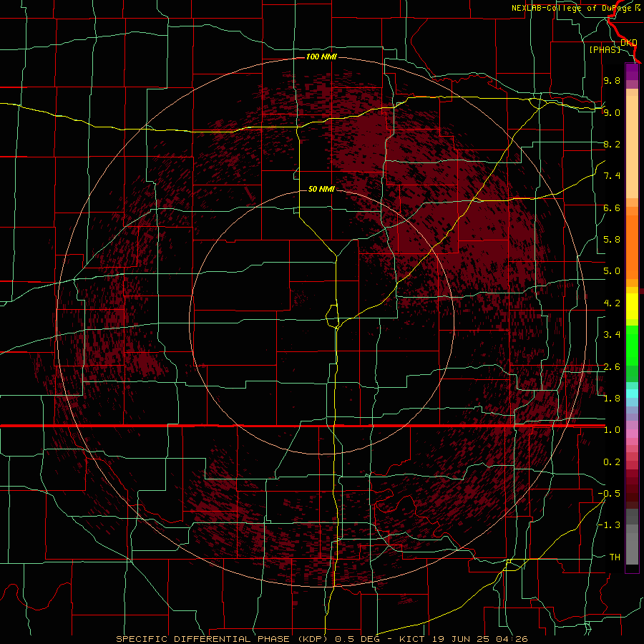The height and width of the screenshot is (644, 644).
Task: Click the -1.3 value on the color scale
Action: [609, 525]
